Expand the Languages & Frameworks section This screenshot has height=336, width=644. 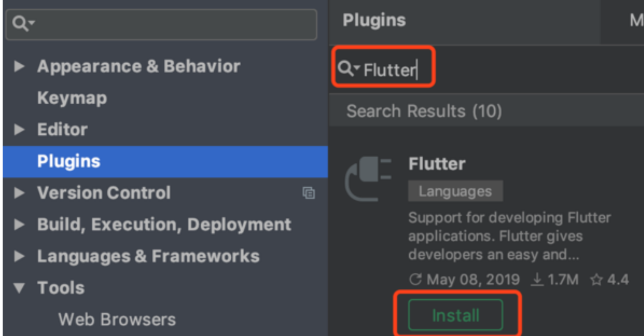tap(19, 256)
